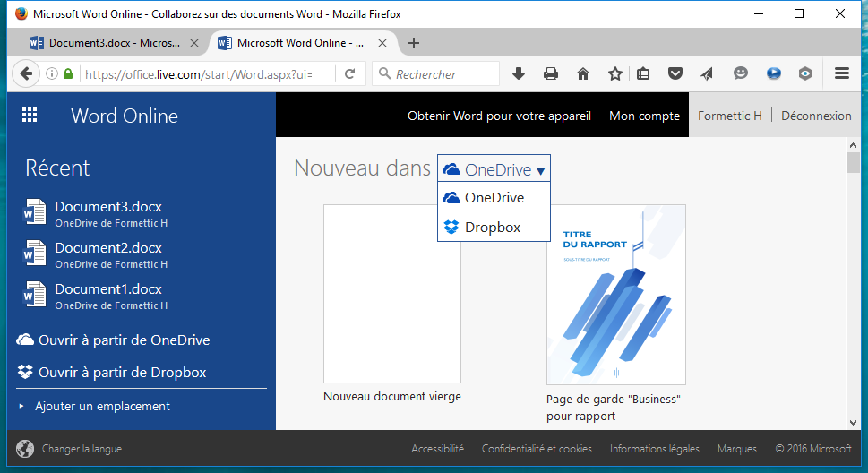Create Nouveau document vierge thumbnail

tap(392, 294)
